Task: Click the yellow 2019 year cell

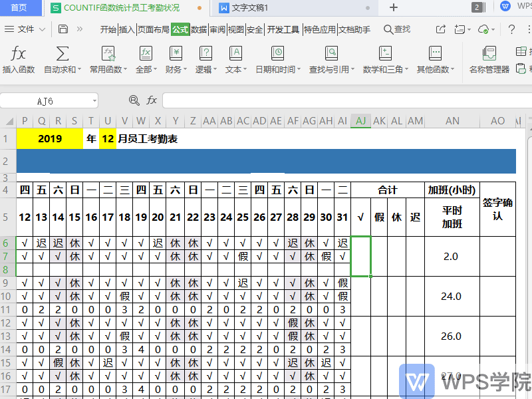Action: 50,138
